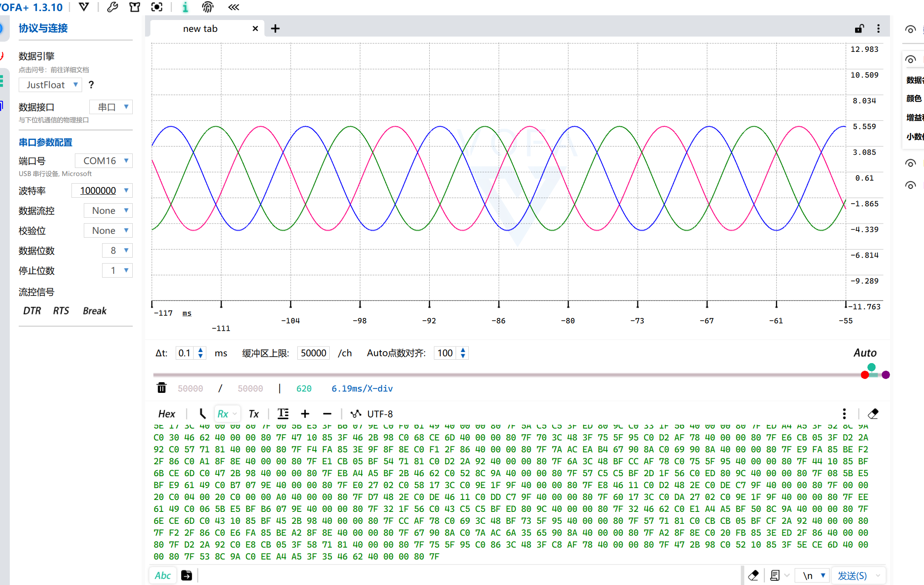
Task: Click the Auto scale button
Action: 865,353
